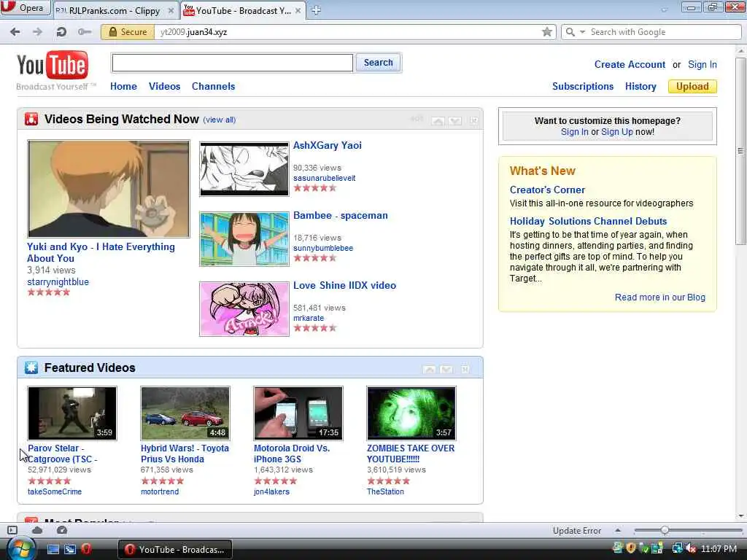Click the Opera panels toggle in status bar
Screen dimensions: 747x560
tap(12, 530)
